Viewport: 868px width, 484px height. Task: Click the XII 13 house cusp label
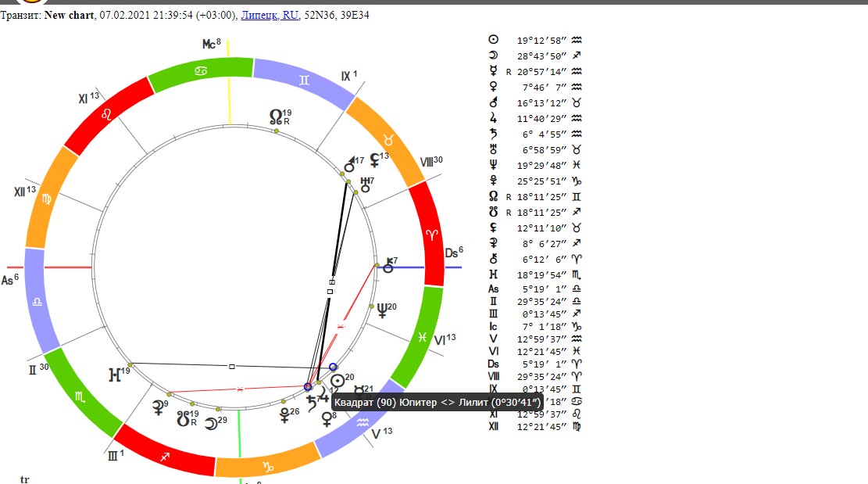[x=25, y=191]
